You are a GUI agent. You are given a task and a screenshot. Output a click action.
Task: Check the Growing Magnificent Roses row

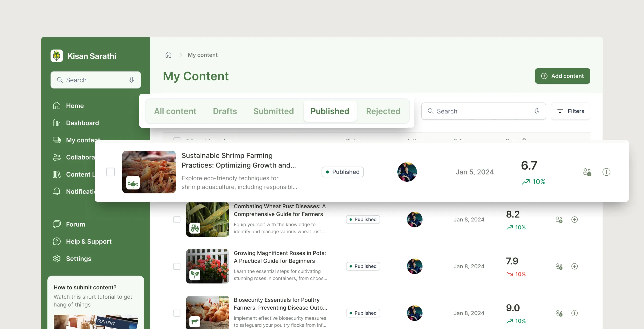[x=177, y=266]
